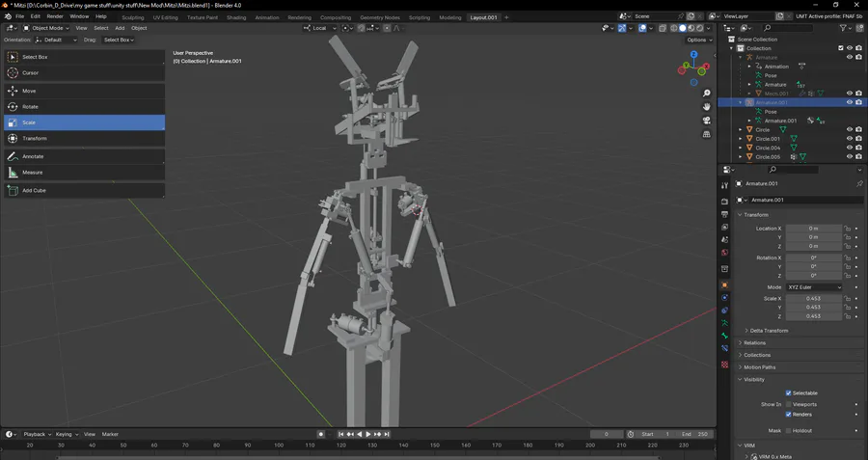
Task: Open the timeline Playback menu
Action: click(x=37, y=435)
